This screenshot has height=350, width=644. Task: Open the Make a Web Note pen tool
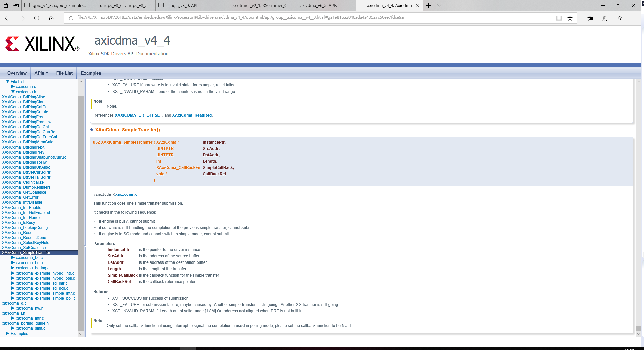tap(604, 18)
